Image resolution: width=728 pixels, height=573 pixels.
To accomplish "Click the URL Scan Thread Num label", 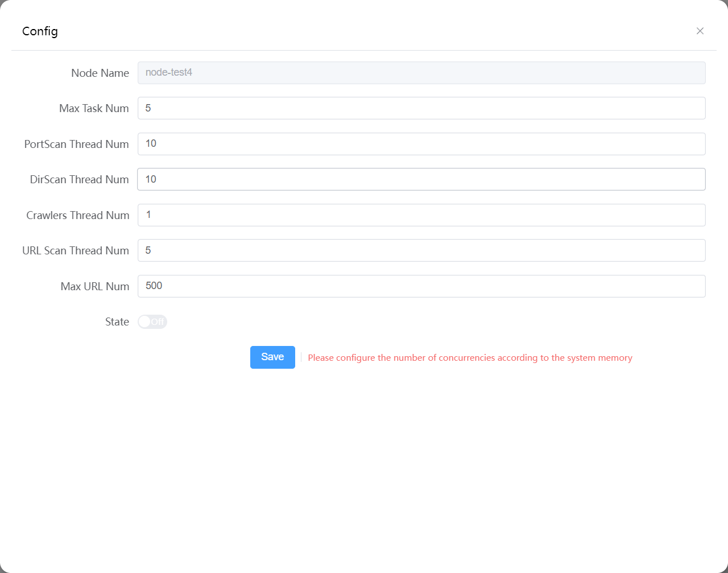I will 76,250.
